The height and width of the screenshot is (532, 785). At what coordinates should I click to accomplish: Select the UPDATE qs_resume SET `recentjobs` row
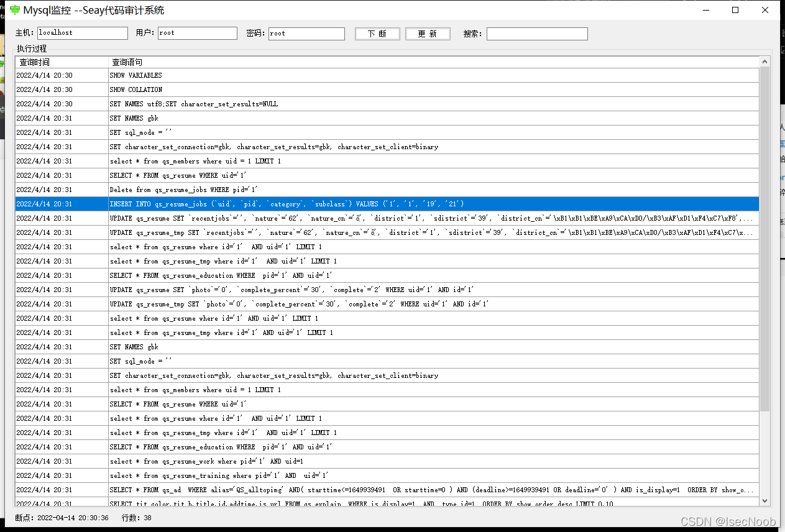(387, 218)
